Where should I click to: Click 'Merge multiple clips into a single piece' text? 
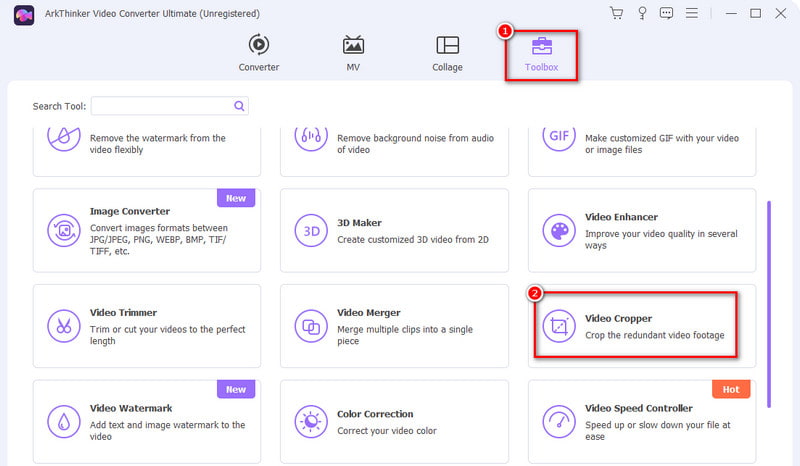tap(405, 335)
